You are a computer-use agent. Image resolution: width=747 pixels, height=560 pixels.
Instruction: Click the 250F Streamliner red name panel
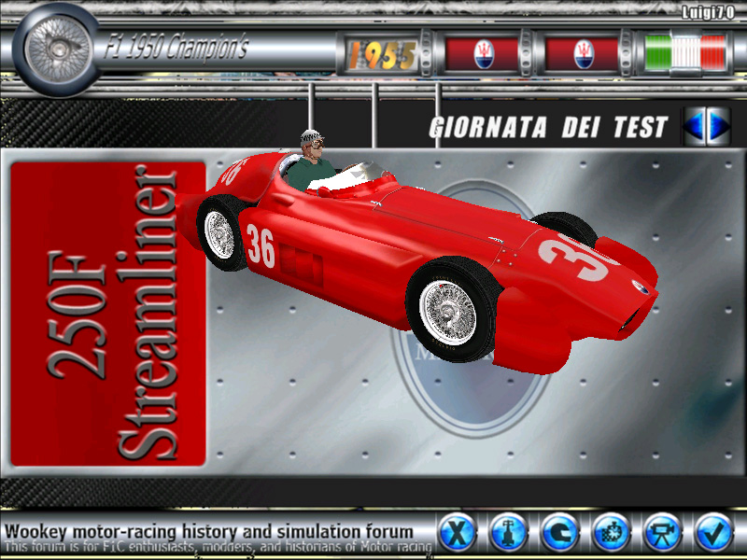108,314
